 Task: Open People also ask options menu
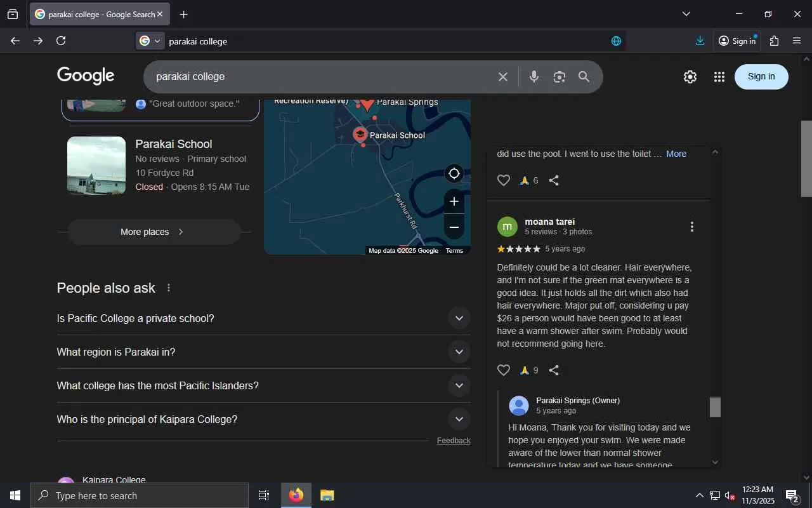169,288
